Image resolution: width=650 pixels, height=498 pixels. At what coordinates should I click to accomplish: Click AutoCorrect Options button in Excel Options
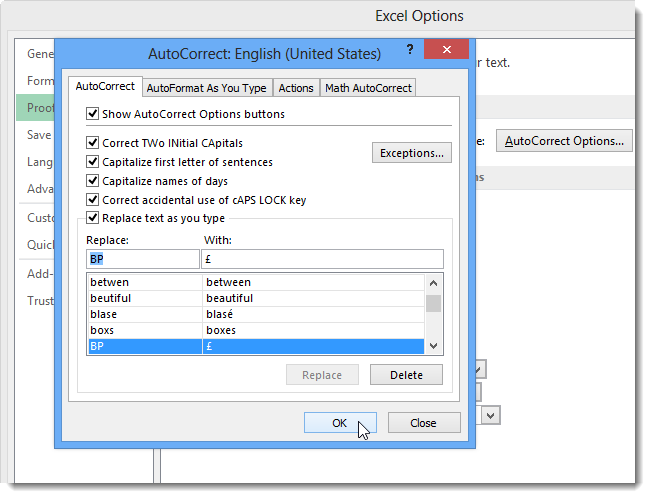coord(564,141)
